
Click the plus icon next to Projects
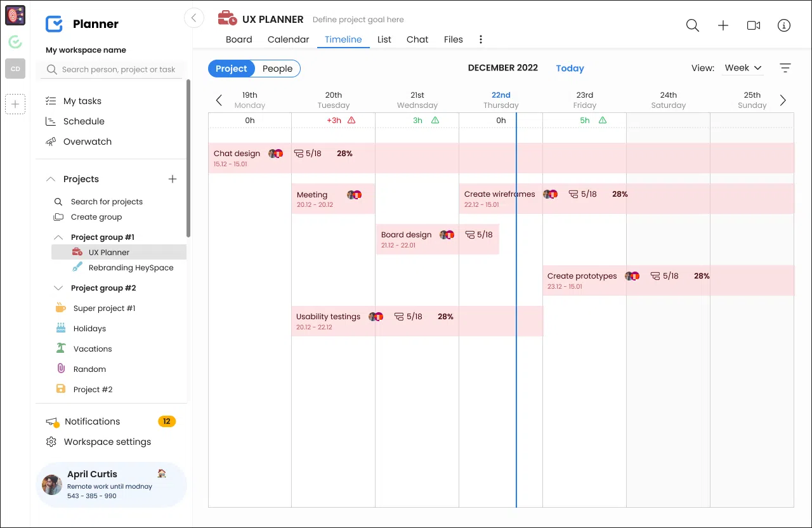pyautogui.click(x=172, y=179)
